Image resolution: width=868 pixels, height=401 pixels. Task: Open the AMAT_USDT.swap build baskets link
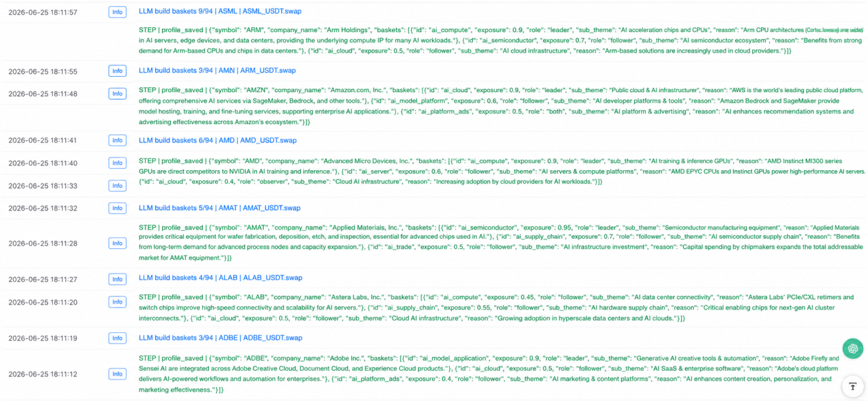pos(220,208)
